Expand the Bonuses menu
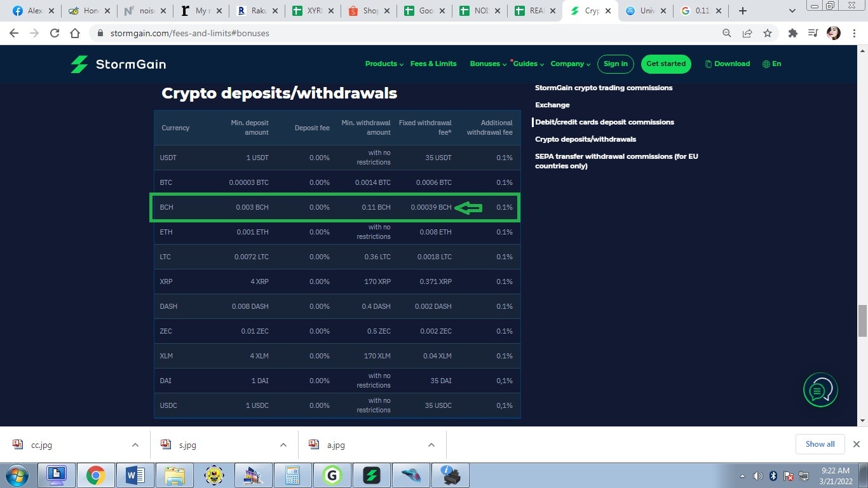Viewport: 868px width, 488px height. 488,64
